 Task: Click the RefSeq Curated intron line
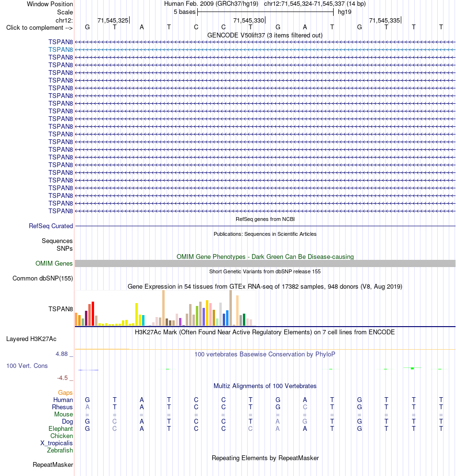pyautogui.click(x=265, y=226)
